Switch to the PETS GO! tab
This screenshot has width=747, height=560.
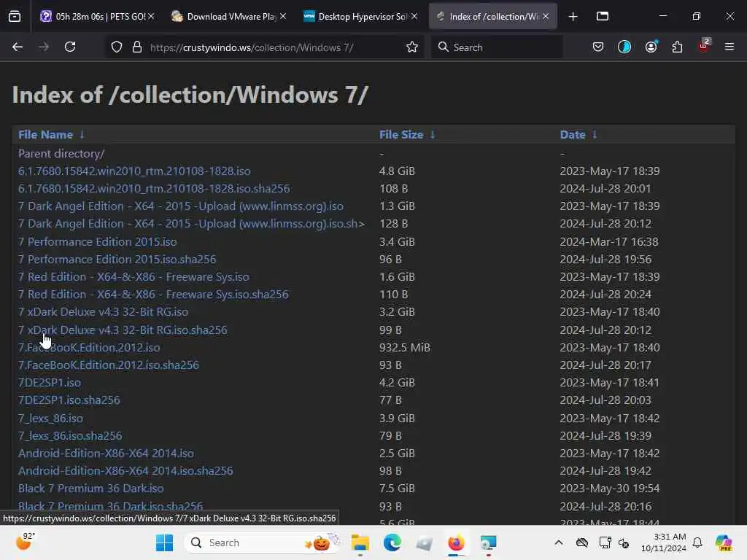tap(94, 16)
